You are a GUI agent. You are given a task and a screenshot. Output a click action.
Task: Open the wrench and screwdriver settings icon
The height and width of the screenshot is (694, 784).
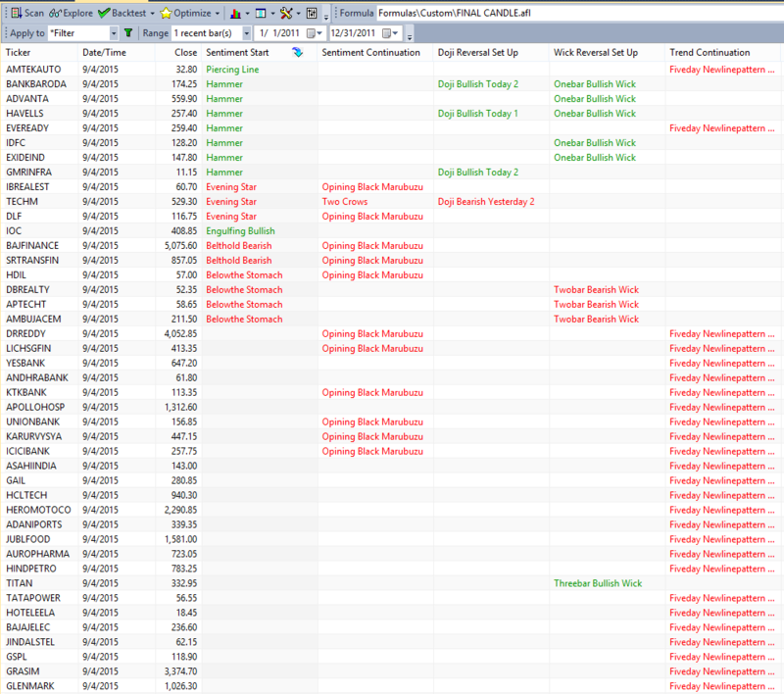pos(286,14)
